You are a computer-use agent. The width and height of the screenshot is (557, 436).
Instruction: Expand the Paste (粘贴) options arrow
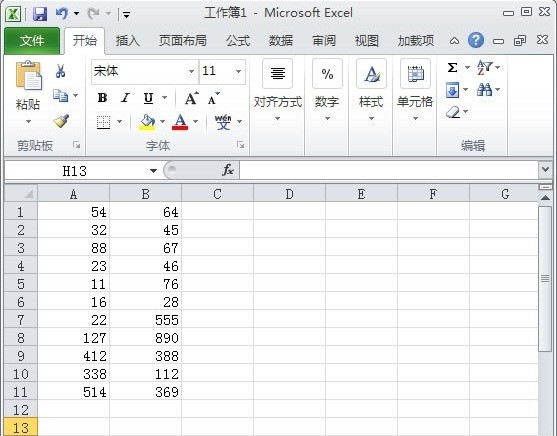tap(28, 122)
